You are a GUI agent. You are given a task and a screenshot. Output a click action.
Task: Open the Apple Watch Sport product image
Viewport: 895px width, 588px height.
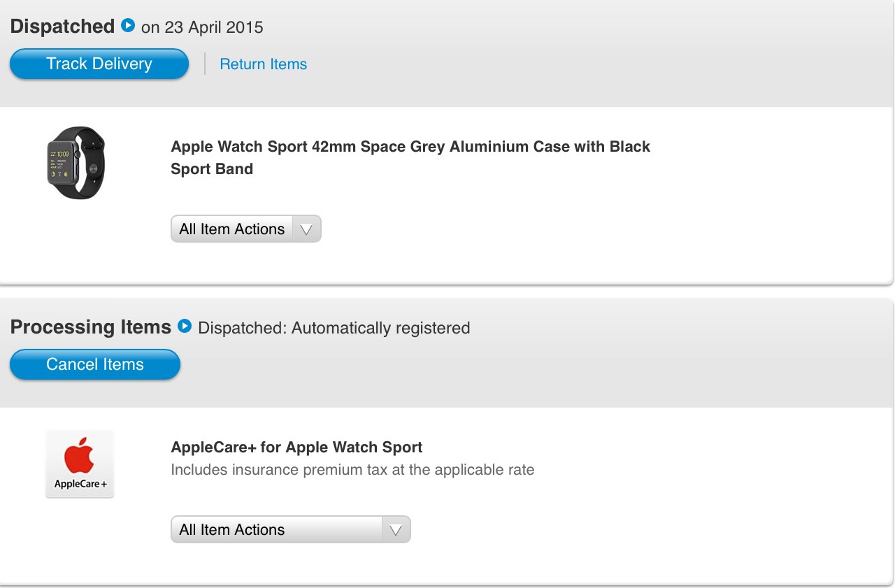click(x=76, y=163)
